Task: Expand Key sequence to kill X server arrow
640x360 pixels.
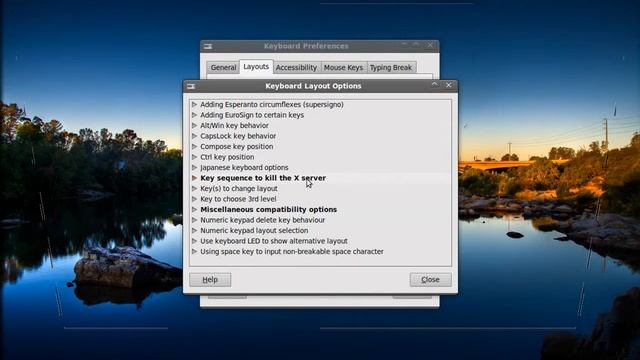Action: pyautogui.click(x=194, y=178)
